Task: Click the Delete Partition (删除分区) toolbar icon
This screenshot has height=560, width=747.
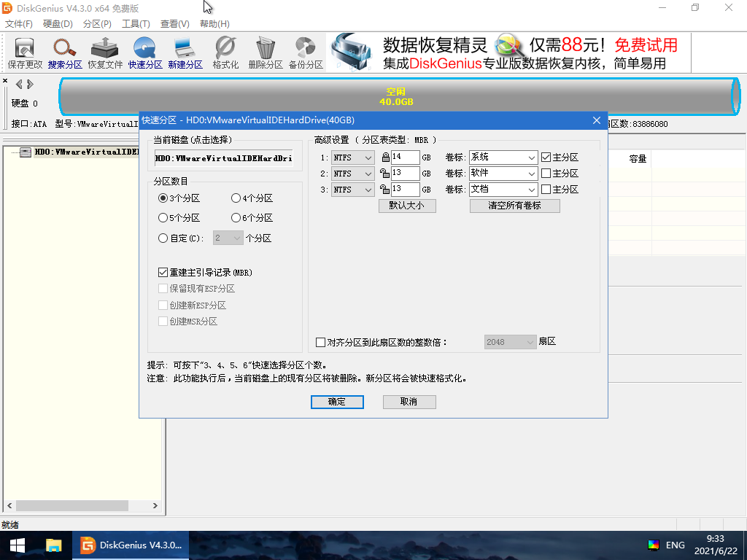Action: pyautogui.click(x=266, y=52)
